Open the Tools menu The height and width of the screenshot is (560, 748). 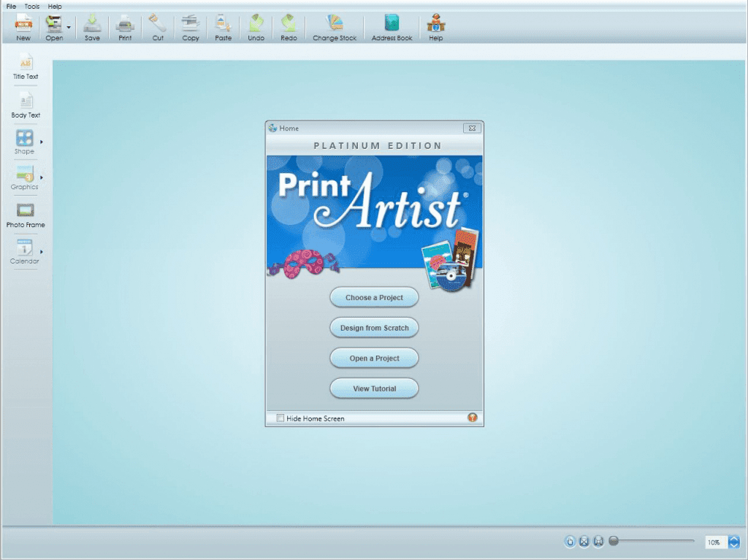click(x=32, y=6)
